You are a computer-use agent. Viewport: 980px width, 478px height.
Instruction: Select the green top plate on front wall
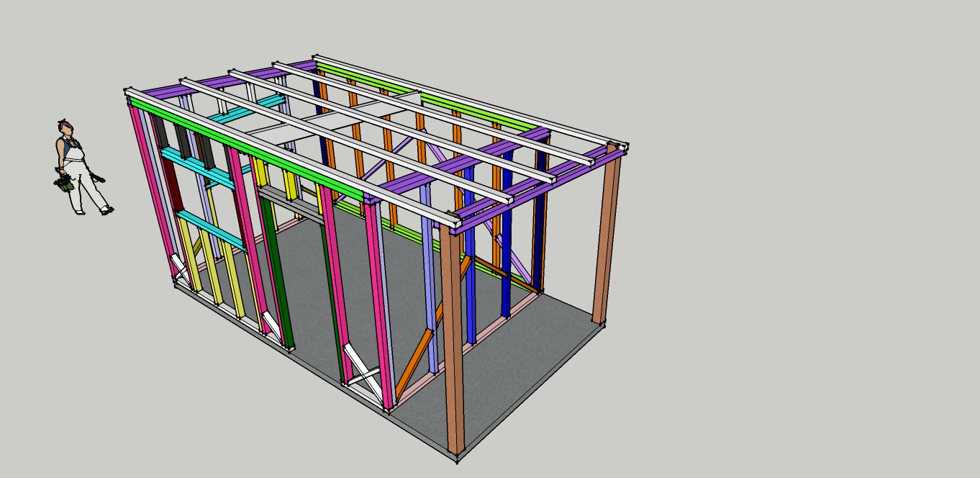[237, 140]
